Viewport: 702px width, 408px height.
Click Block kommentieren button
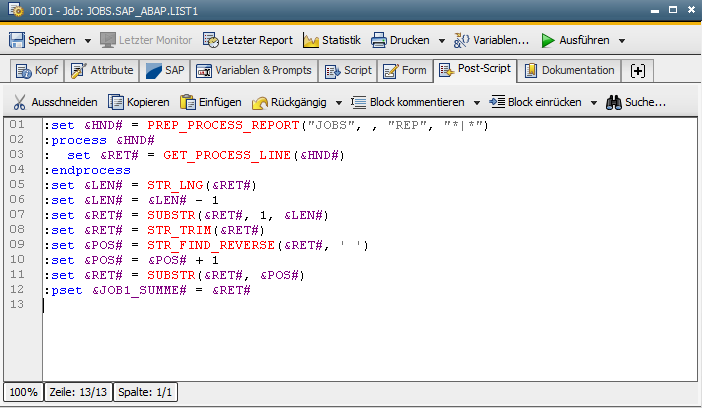coord(408,102)
